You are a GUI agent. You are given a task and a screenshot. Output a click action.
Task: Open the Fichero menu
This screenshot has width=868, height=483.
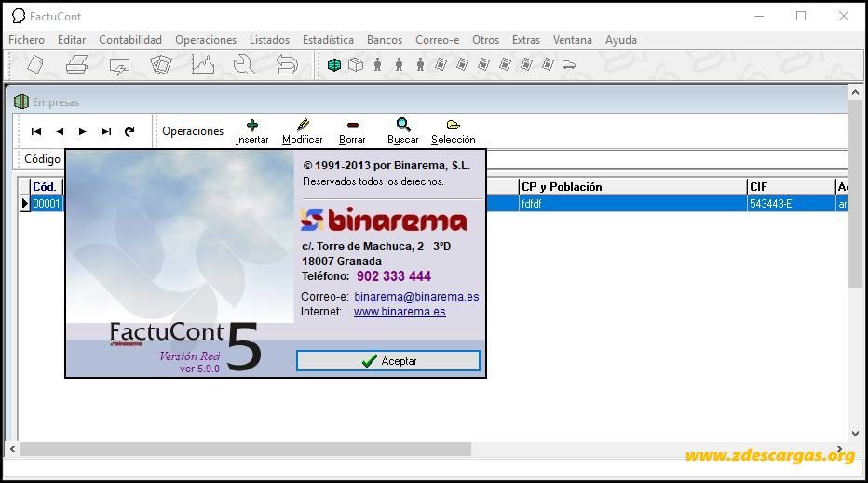[27, 40]
